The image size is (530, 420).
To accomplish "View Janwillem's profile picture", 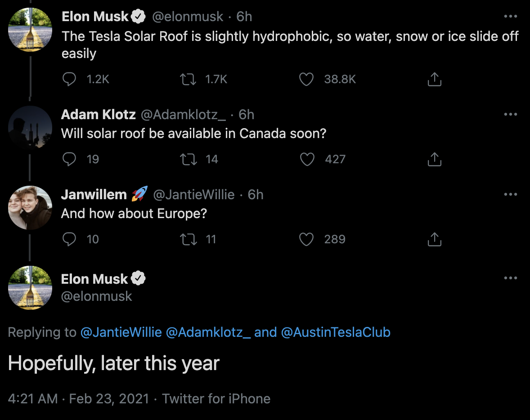I will [x=30, y=207].
